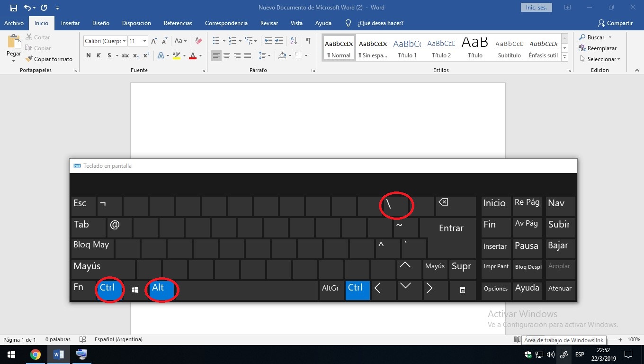
Task: Click the ¿Qué desea hacer? search box
Action: (x=380, y=23)
